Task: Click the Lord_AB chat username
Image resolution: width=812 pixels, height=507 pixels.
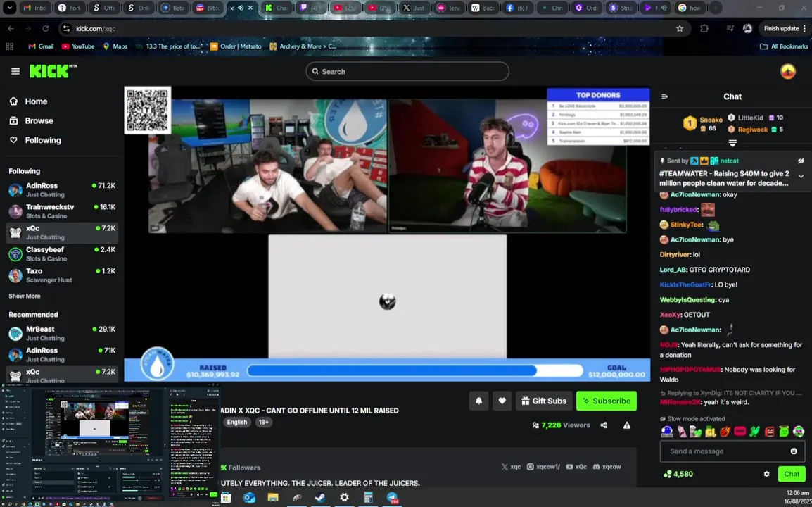Action: pos(673,270)
